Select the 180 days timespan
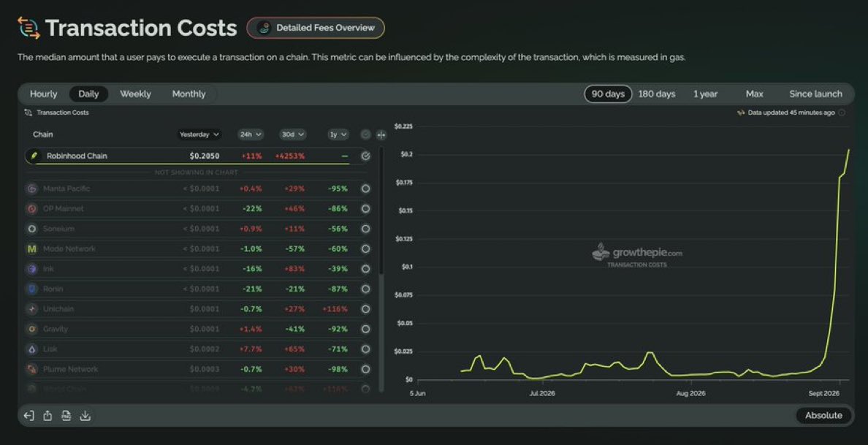This screenshot has width=868, height=445. pos(657,94)
